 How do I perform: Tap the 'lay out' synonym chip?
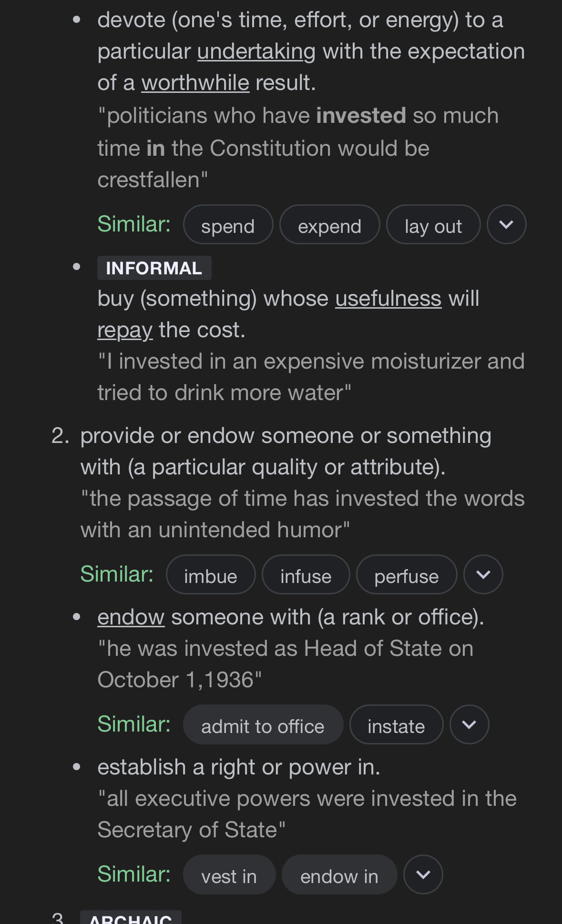pyautogui.click(x=433, y=225)
